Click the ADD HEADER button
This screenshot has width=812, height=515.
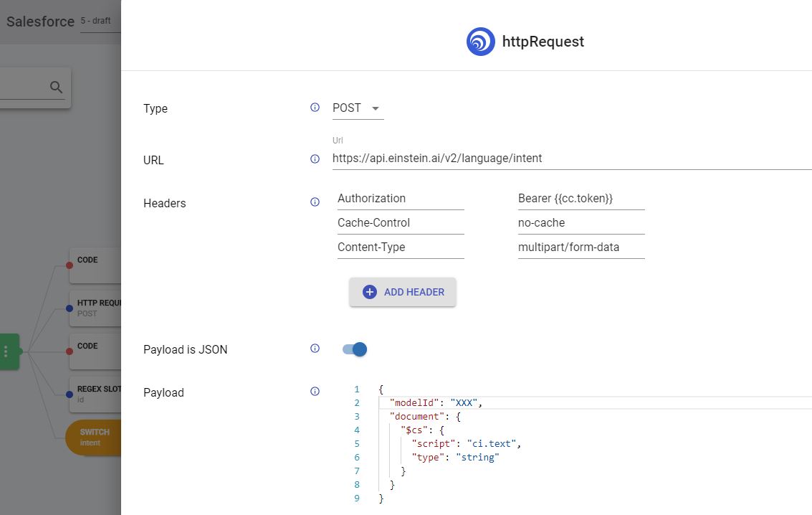coord(402,292)
